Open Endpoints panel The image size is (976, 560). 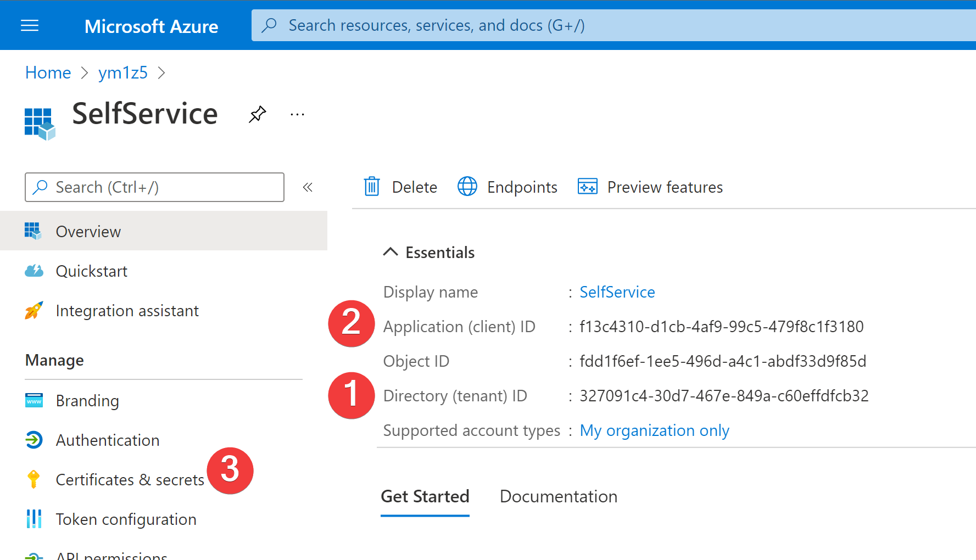tap(507, 187)
